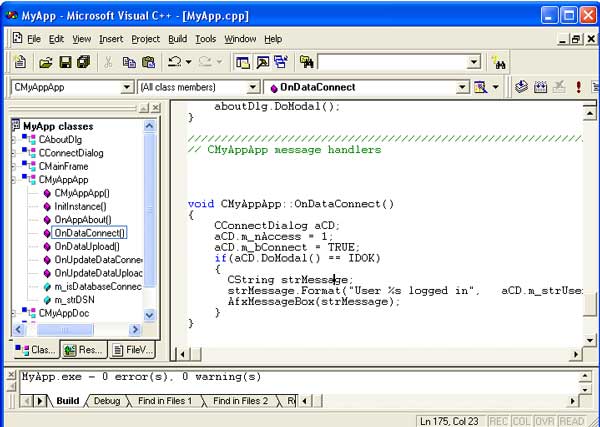Switch to the Find in Files 2 tab

point(240,401)
